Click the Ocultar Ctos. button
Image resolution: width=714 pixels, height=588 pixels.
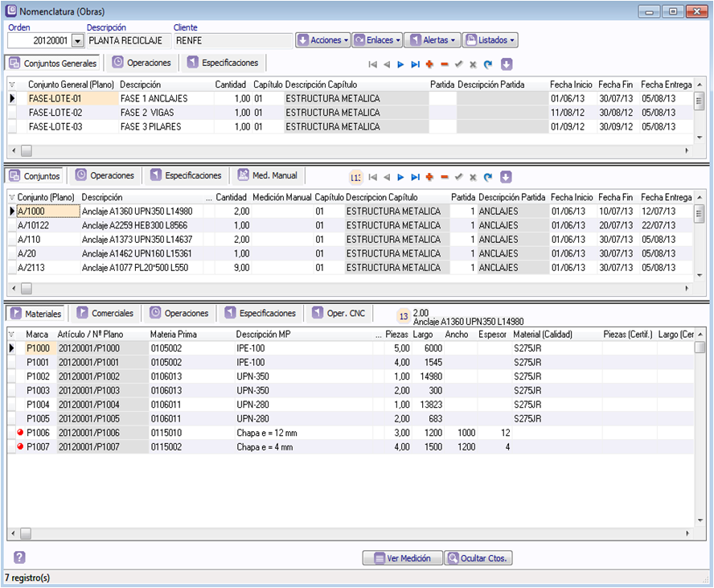point(478,558)
